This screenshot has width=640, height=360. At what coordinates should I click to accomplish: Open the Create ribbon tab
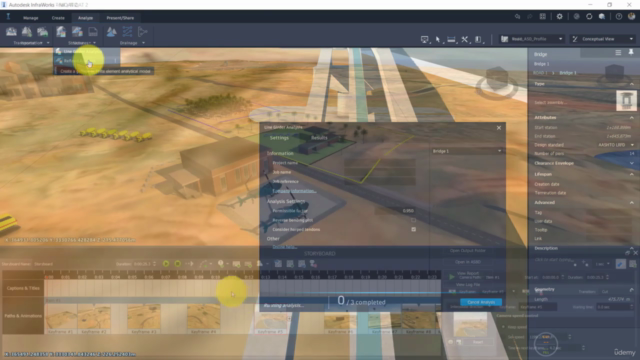pos(58,18)
